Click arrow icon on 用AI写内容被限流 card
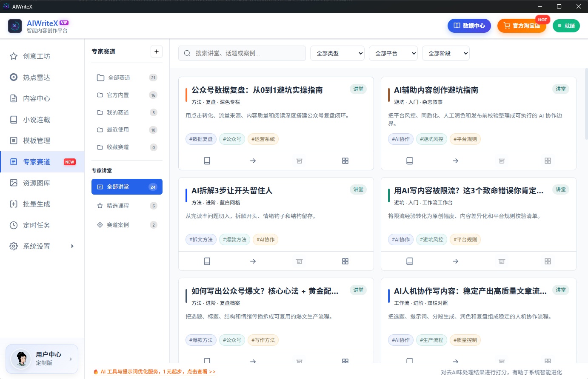This screenshot has height=379, width=588. pos(456,261)
